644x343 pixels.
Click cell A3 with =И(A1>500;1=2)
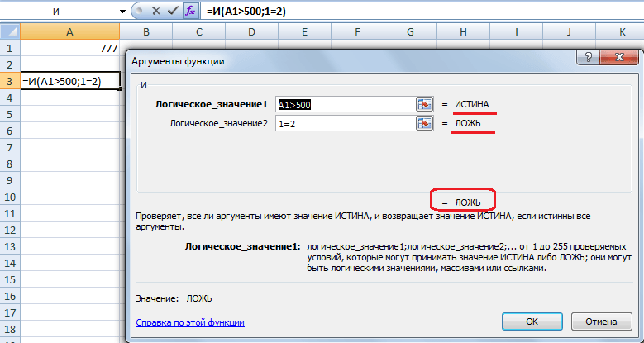(x=69, y=81)
